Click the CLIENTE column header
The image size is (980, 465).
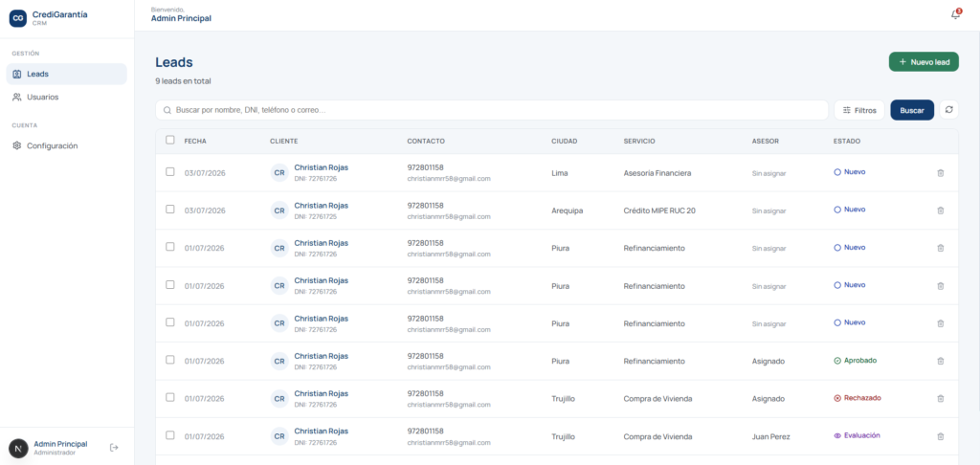click(283, 142)
